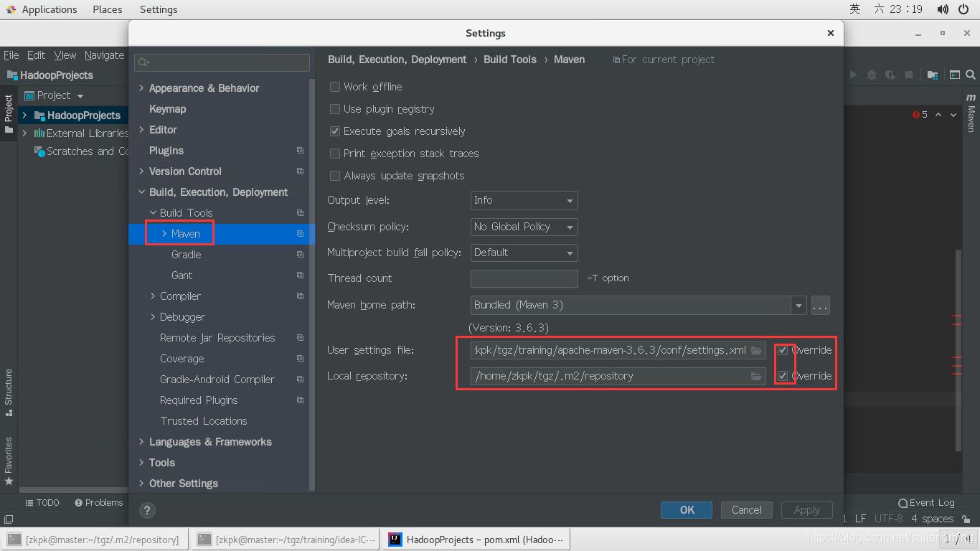980x551 pixels.
Task: Click the system power icon
Action: click(x=963, y=9)
